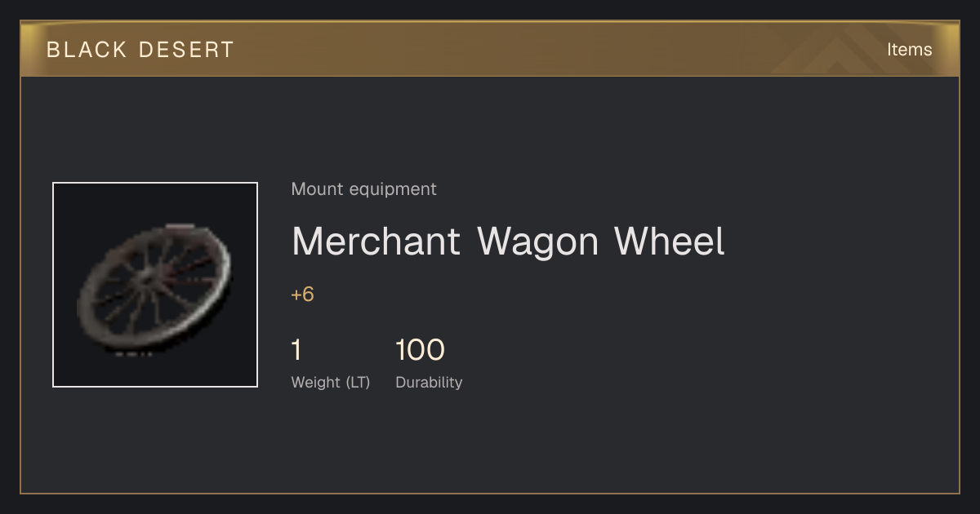Click the weight value 1
This screenshot has height=514, width=980.
coord(296,351)
